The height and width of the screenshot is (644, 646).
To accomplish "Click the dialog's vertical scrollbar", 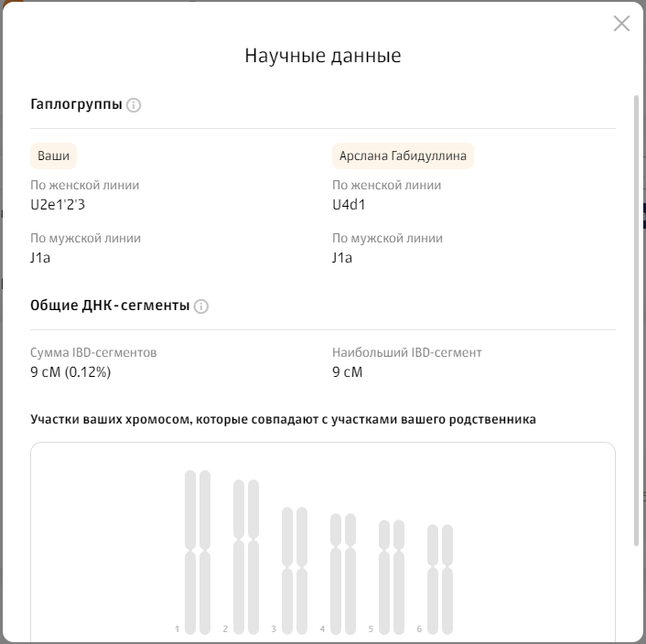I will pos(636,320).
